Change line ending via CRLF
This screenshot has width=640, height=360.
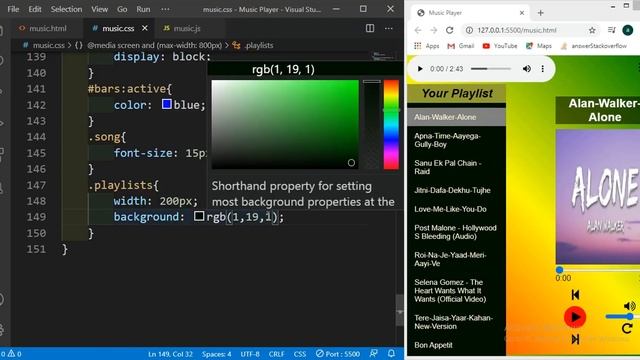coord(276,354)
